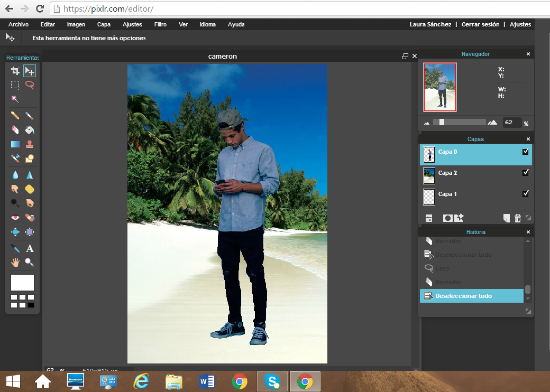Open the Ayuda help menu
550x392 pixels.
coord(236,24)
